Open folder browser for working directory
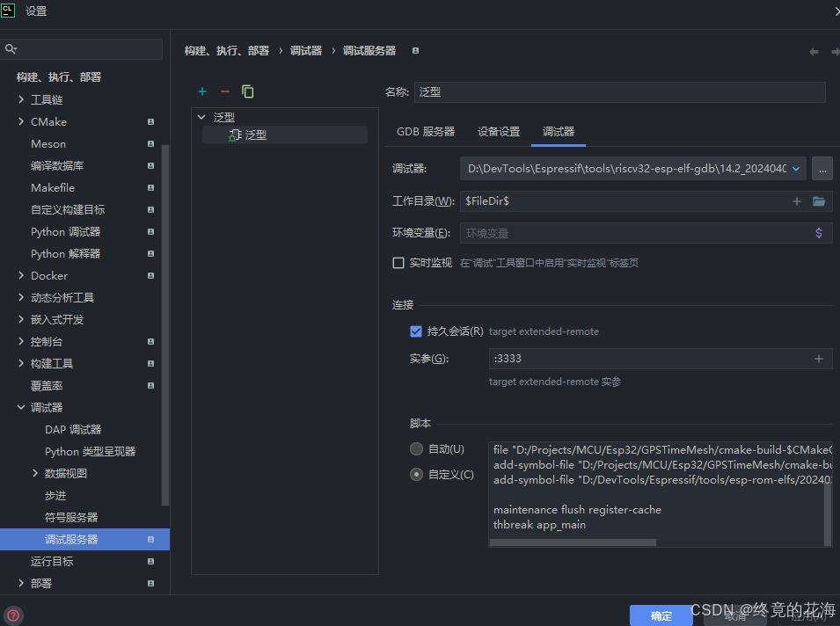This screenshot has width=840, height=626. click(x=819, y=201)
